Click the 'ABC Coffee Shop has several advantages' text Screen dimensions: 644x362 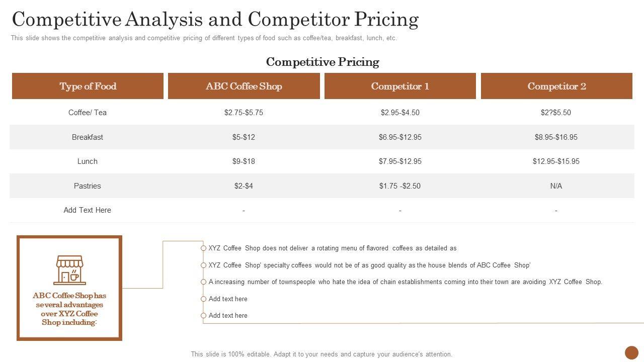(x=69, y=309)
